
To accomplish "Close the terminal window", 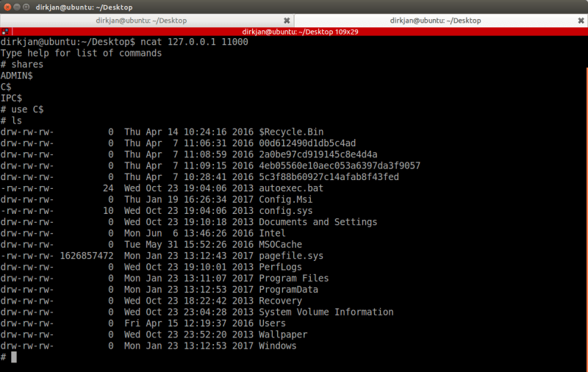I will [7, 7].
